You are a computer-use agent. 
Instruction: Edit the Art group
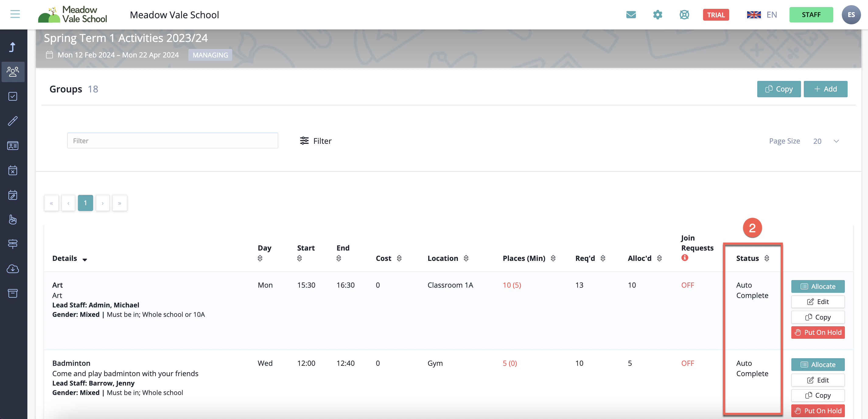(817, 302)
